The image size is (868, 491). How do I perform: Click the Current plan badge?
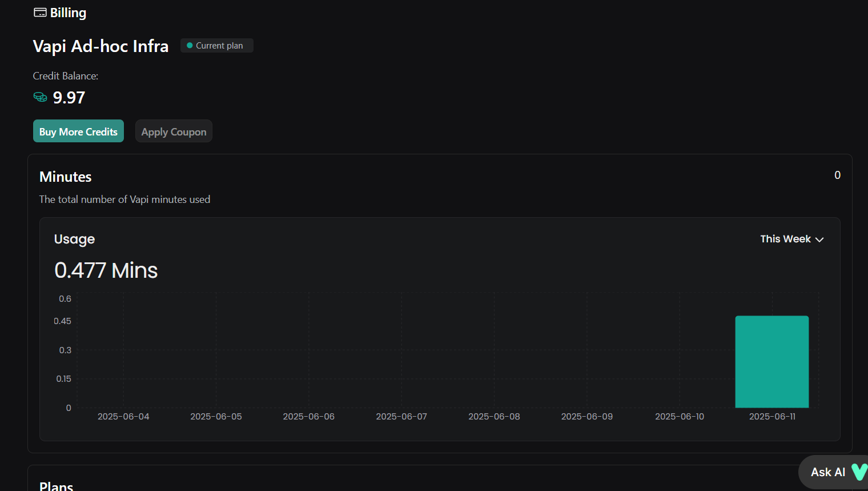coord(217,46)
